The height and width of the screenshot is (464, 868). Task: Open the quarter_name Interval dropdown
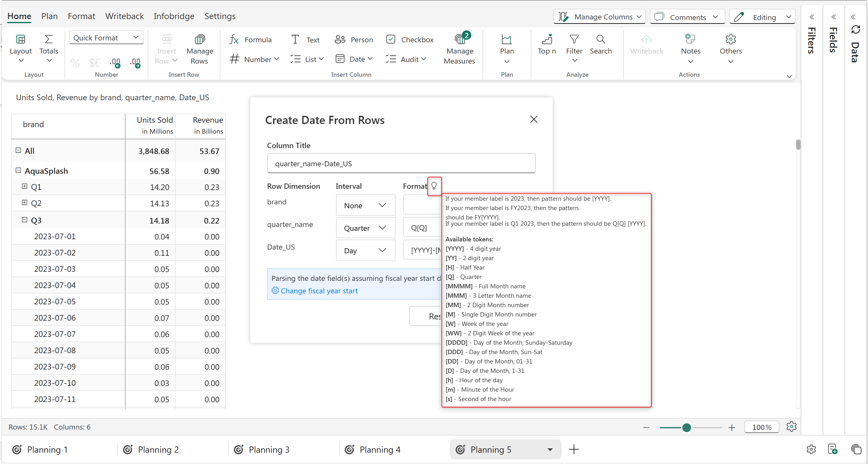click(x=365, y=228)
